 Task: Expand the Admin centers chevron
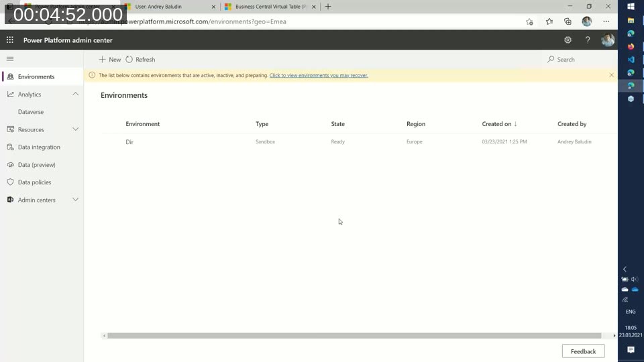tap(76, 200)
